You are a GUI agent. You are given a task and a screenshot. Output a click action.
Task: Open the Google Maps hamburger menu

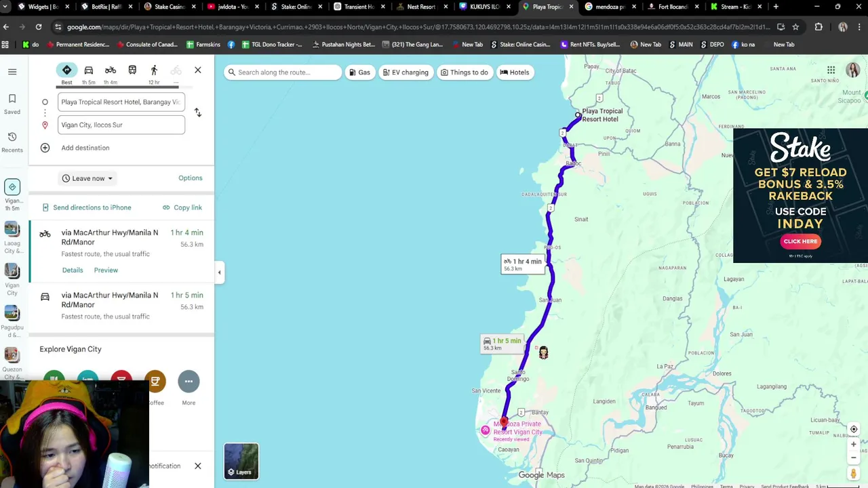coord(12,71)
